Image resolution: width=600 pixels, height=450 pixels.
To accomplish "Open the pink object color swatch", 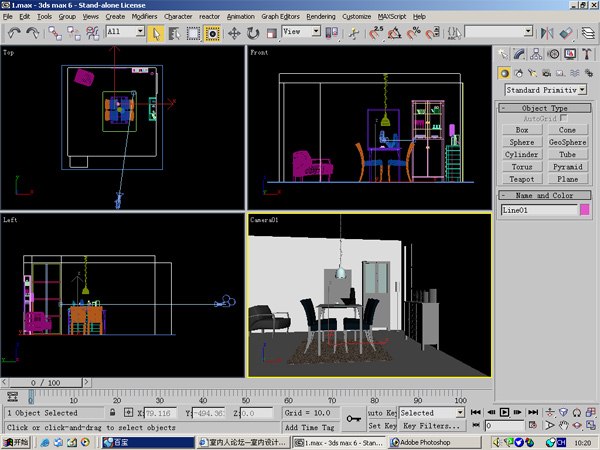I will click(584, 210).
